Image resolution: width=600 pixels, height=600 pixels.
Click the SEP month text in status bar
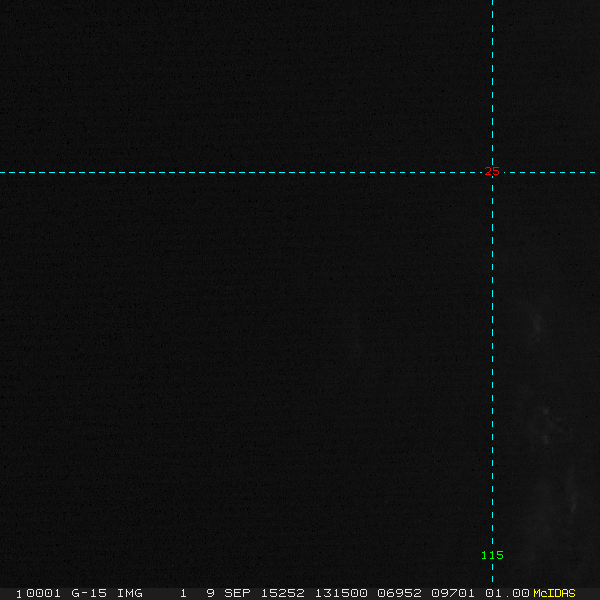click(237, 593)
